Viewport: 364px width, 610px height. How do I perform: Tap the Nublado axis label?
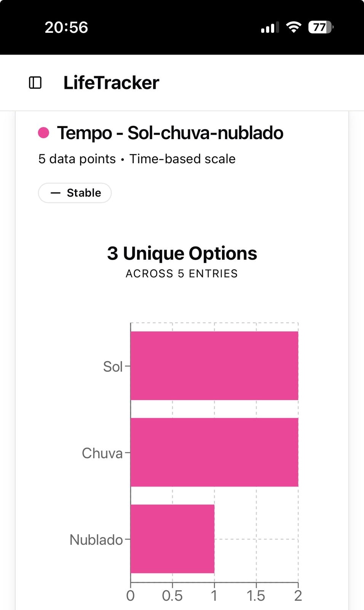coord(96,540)
